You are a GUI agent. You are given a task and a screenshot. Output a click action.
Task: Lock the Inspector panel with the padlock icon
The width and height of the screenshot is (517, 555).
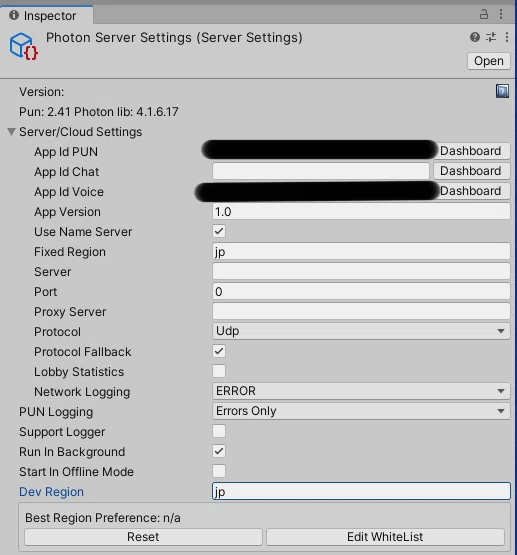[483, 14]
